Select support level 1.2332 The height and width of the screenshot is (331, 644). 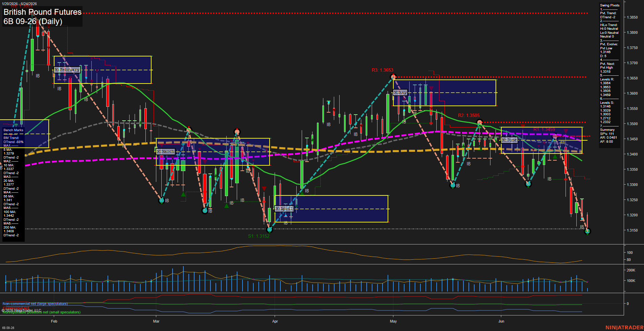point(605,122)
